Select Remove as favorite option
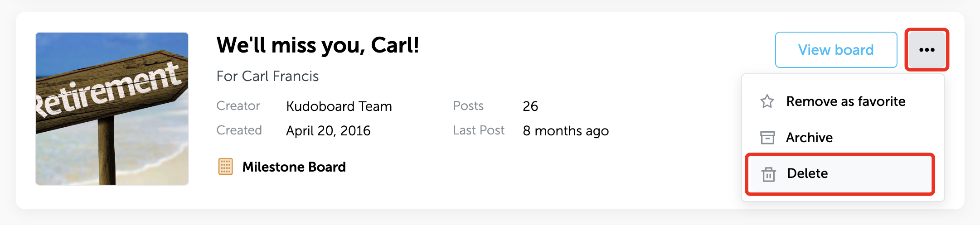The height and width of the screenshot is (225, 980). coord(843,101)
